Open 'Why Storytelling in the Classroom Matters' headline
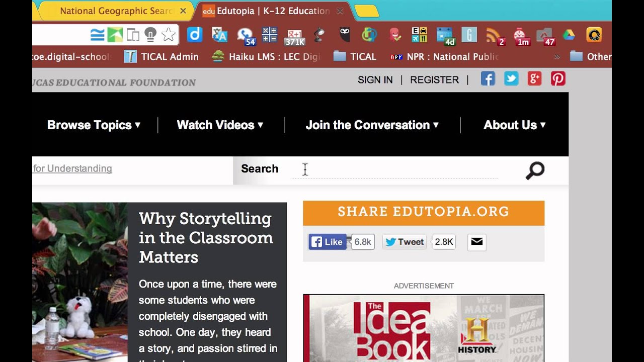 point(206,238)
